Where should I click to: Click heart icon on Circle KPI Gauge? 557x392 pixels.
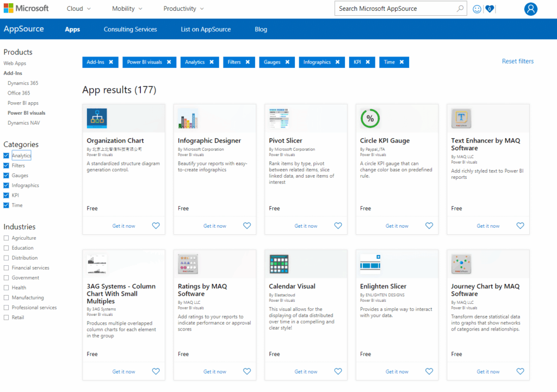(x=429, y=226)
